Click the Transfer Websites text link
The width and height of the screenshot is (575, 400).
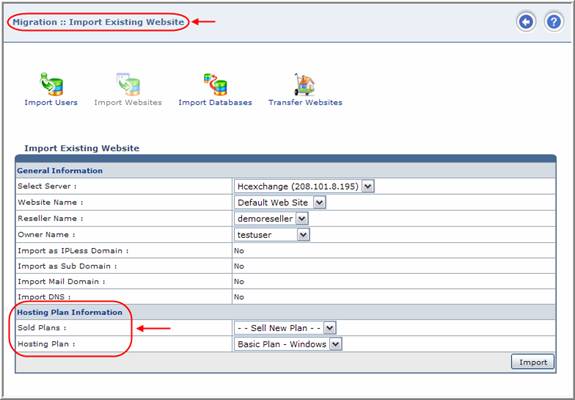pyautogui.click(x=305, y=103)
